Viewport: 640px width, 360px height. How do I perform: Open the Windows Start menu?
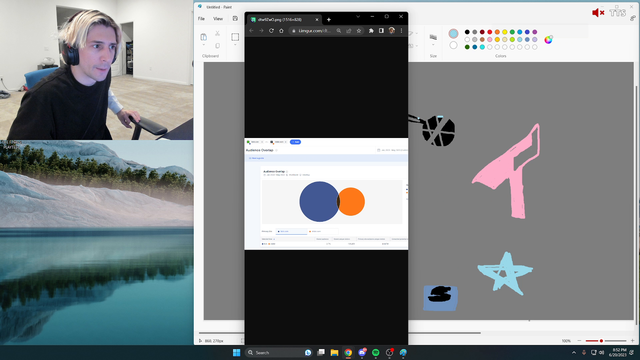[236, 352]
